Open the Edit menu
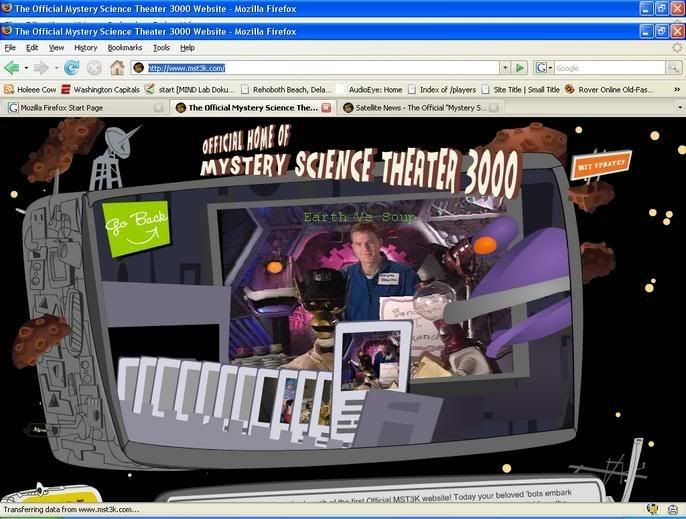Viewport: 686px width, 519px height. click(x=32, y=48)
